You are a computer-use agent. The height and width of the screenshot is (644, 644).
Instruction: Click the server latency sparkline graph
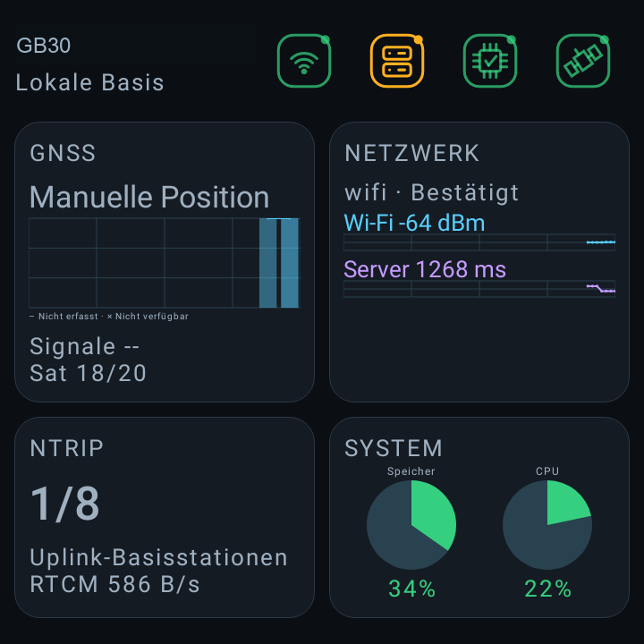tap(479, 289)
